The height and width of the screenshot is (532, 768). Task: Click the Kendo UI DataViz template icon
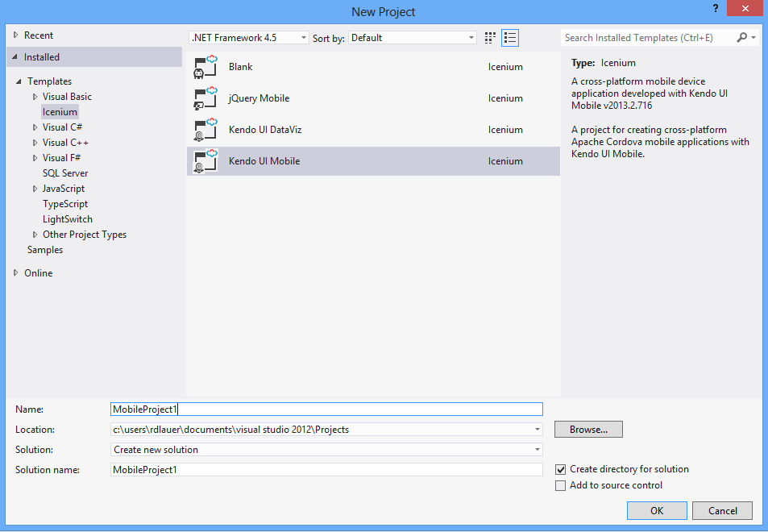205,130
